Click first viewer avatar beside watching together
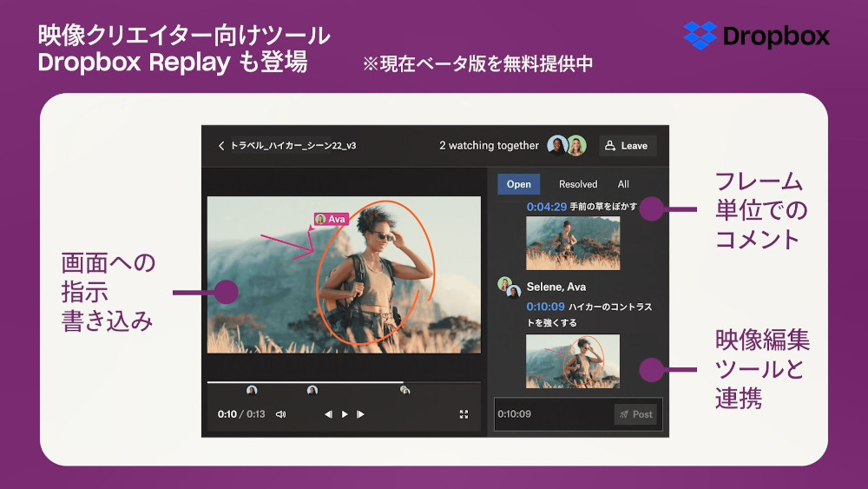The height and width of the screenshot is (489, 868). pos(557,145)
